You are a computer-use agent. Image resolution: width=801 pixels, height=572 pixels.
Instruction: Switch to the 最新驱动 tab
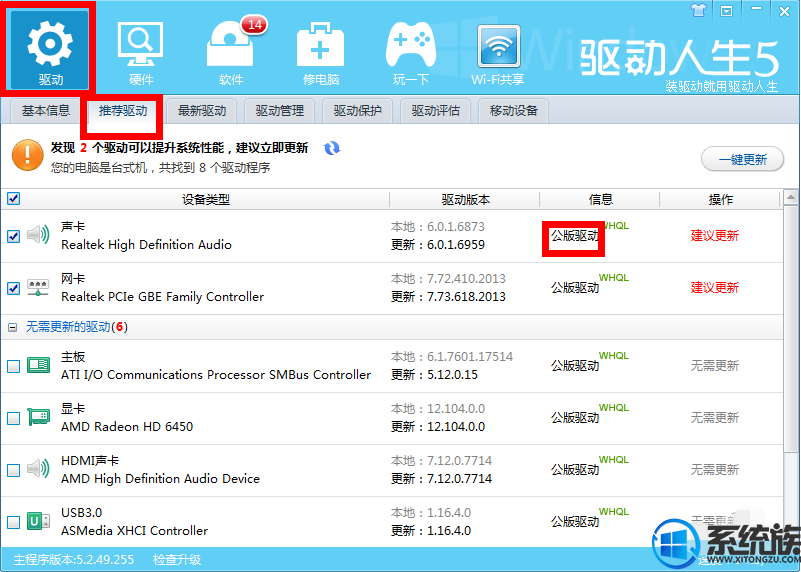[202, 111]
